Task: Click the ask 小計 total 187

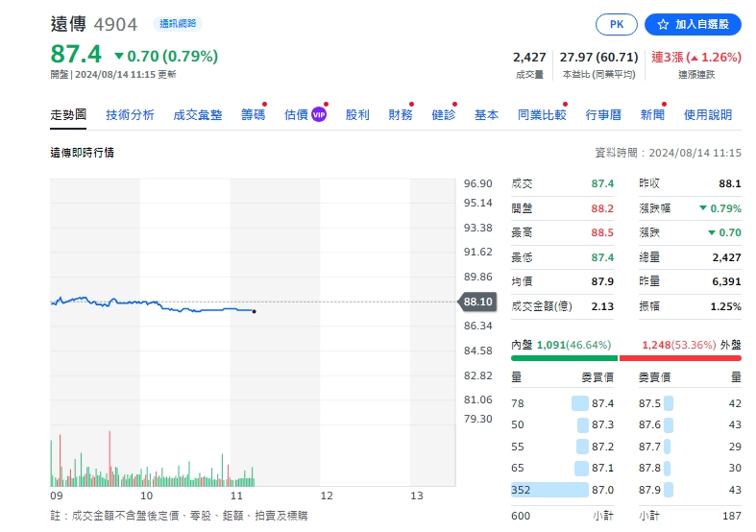Action: 731,516
